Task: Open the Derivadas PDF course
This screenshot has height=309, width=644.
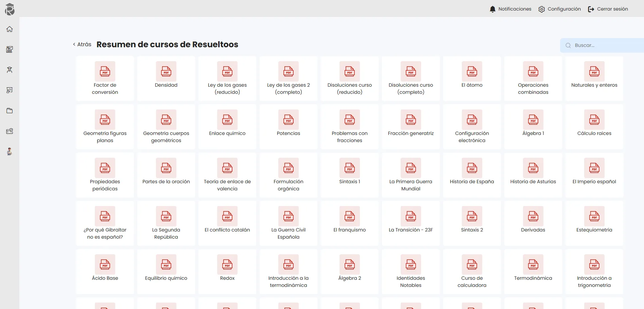Action: [x=533, y=223]
